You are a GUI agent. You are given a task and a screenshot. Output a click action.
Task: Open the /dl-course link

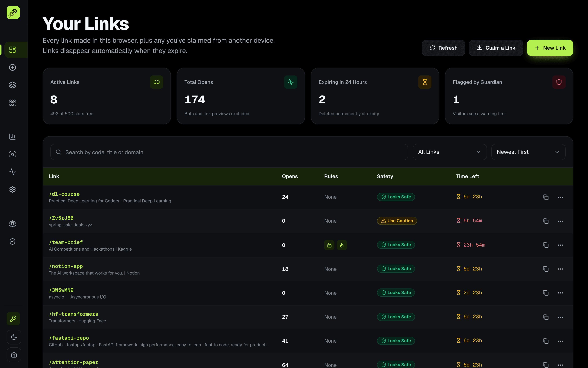pyautogui.click(x=64, y=194)
